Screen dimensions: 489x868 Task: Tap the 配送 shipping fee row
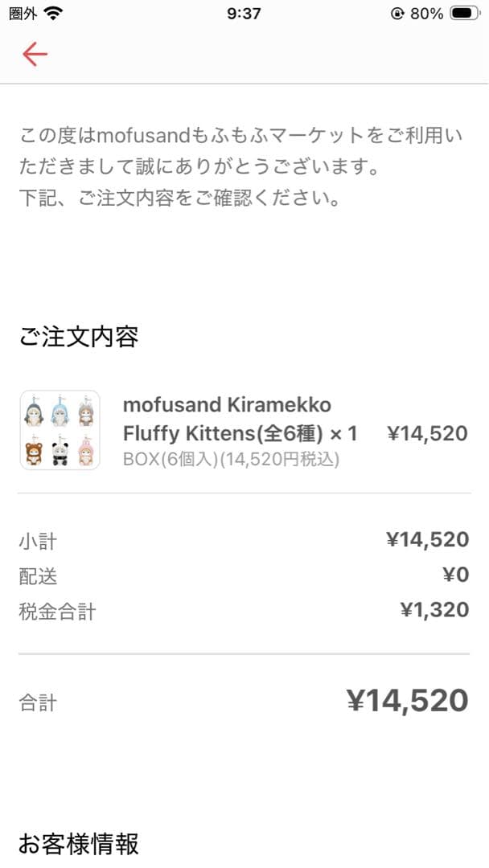click(x=36, y=576)
